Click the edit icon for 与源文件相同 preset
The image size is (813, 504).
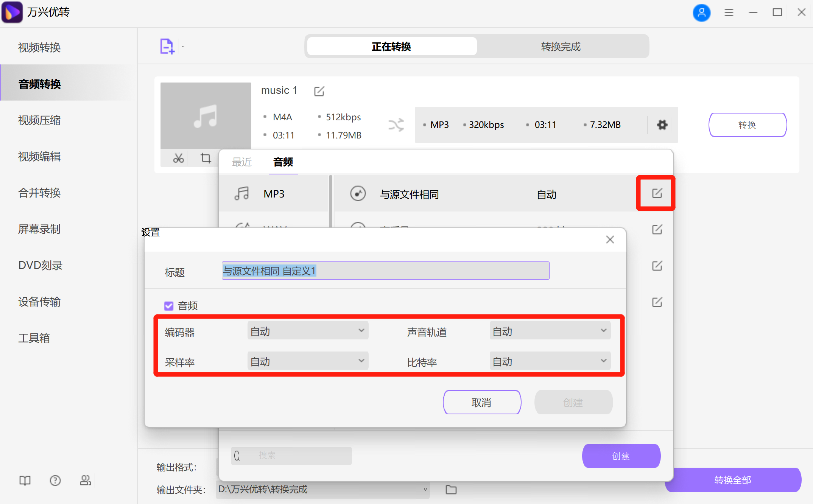[x=656, y=193]
